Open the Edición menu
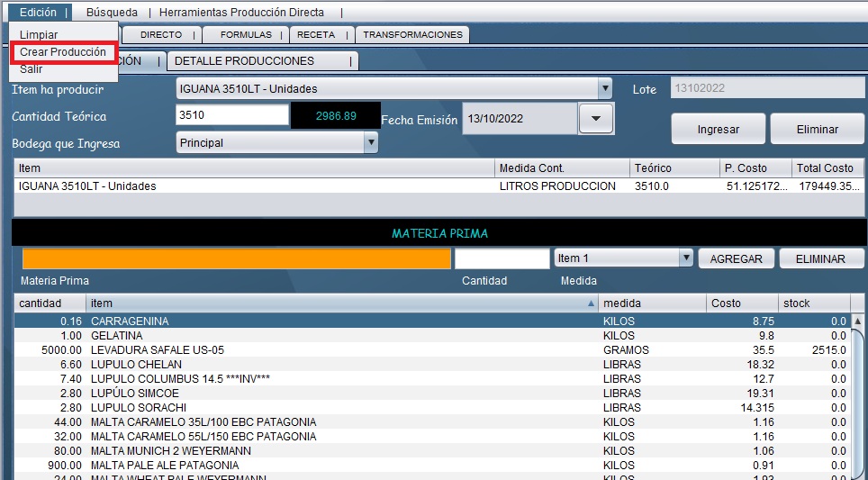868x480 pixels. click(38, 13)
